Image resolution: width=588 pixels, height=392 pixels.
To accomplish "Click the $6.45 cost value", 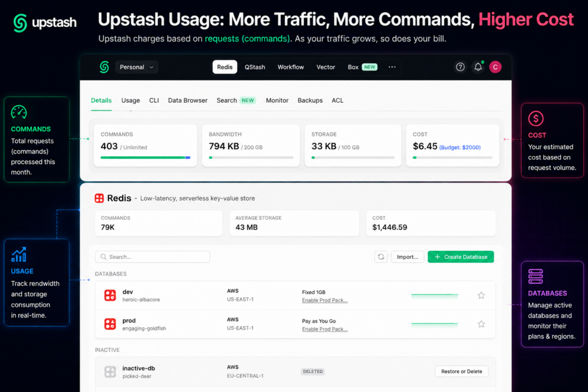I will point(425,146).
